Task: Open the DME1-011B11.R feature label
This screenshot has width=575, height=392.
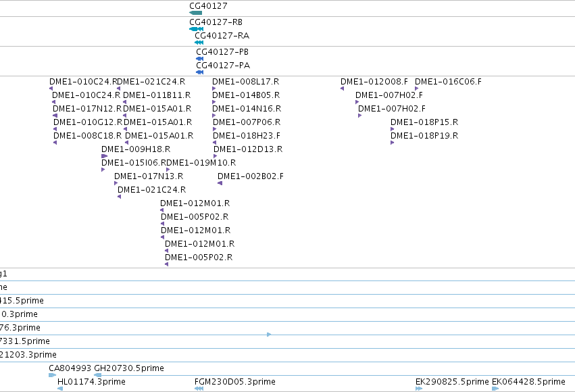Action: (x=157, y=95)
